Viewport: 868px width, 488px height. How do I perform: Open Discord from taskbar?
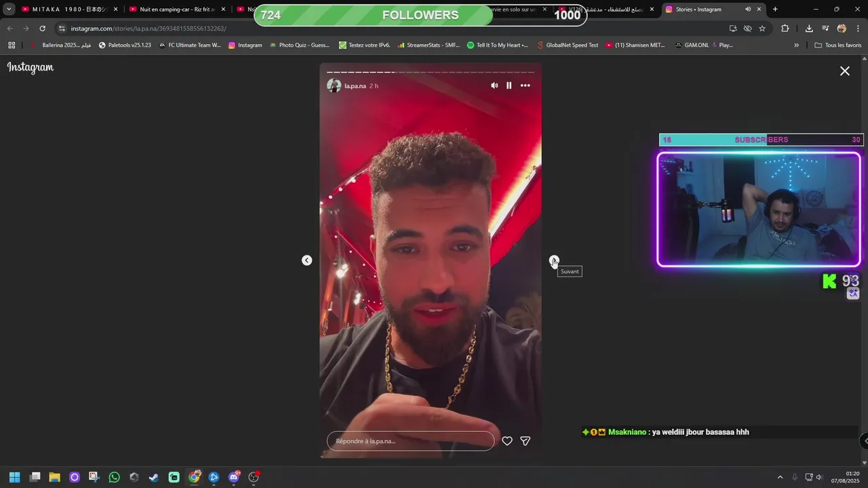[234, 477]
